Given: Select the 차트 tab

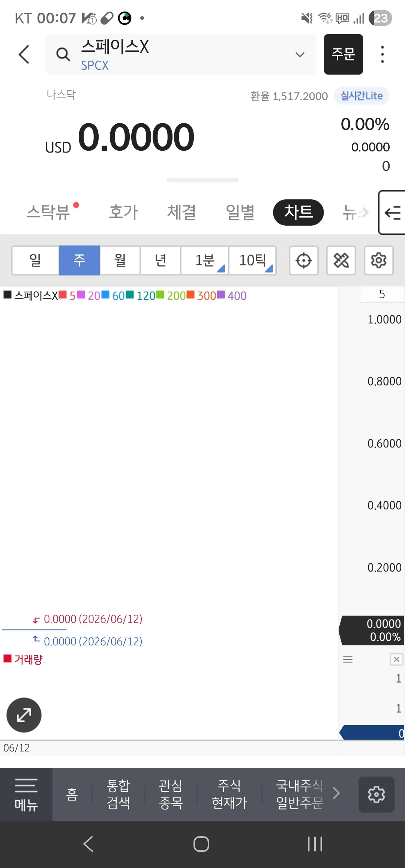Looking at the screenshot, I should pos(298,212).
